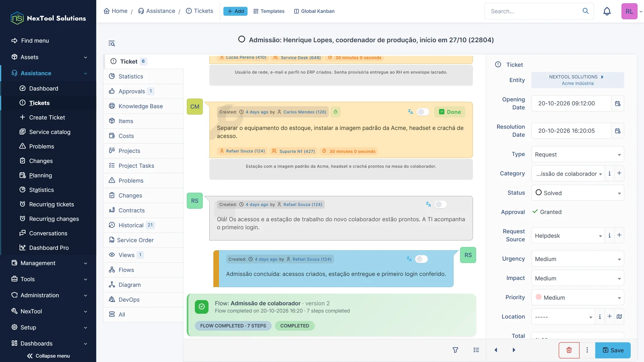This screenshot has height=362, width=644.
Task: Click the Home breadcrumb
Action: (116, 11)
